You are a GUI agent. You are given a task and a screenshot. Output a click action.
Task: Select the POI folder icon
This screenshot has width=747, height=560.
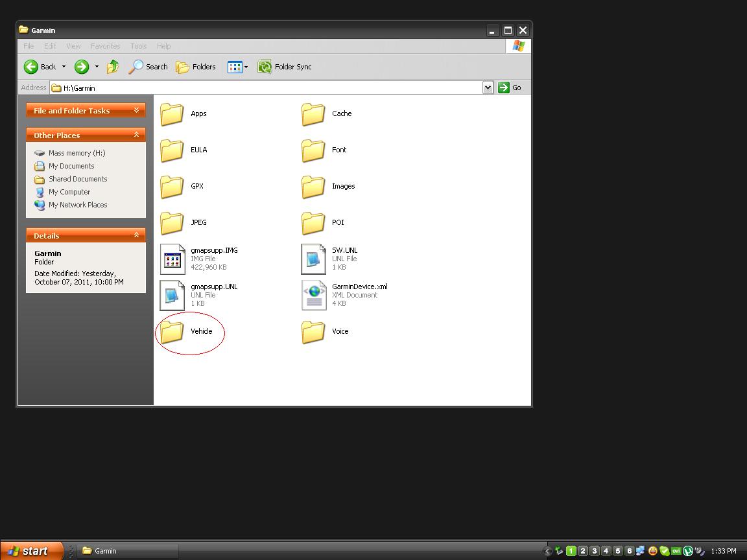313,223
